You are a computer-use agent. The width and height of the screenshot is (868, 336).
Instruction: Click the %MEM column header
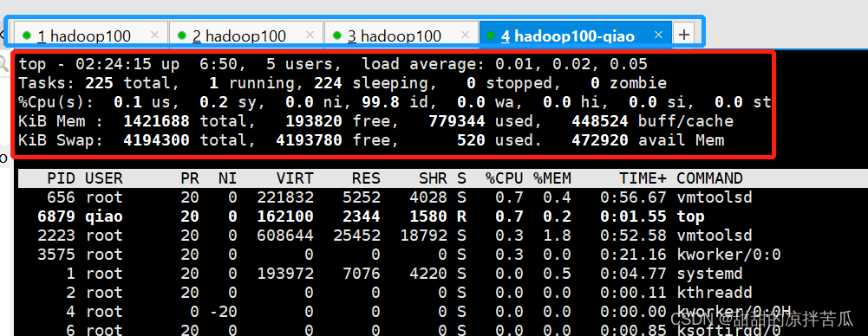point(551,178)
